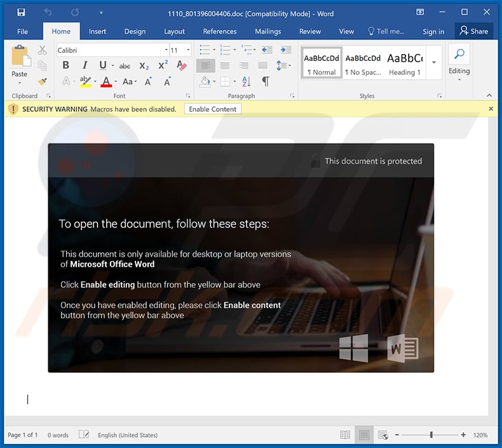
Task: Toggle Superscript formatting
Action: pos(163,65)
